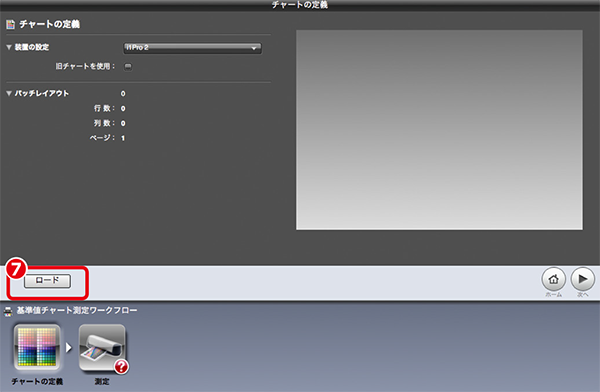Click the red question mark badge on 測定
Viewport: 600px width, 392px height.
coord(121,367)
